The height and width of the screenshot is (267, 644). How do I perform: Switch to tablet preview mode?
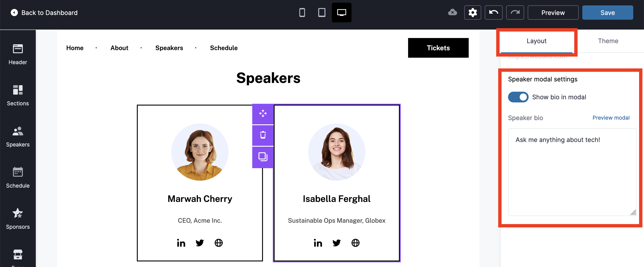[x=322, y=13]
